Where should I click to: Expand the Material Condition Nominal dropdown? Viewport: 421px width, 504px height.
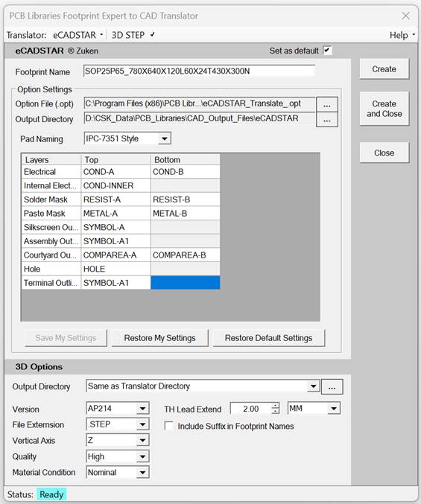click(x=142, y=473)
